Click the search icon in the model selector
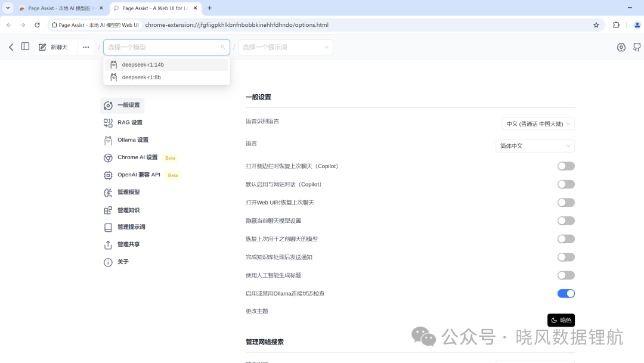The width and height of the screenshot is (644, 363). coord(223,47)
